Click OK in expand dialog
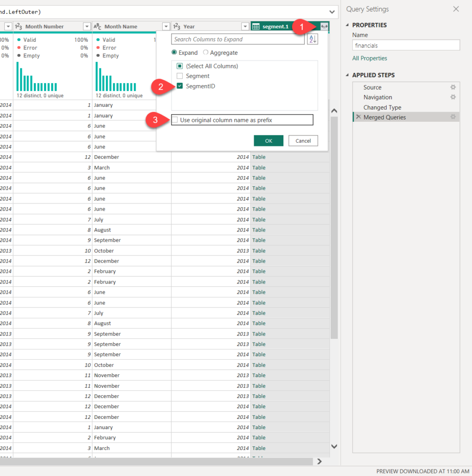This screenshot has height=476, width=472. click(269, 140)
